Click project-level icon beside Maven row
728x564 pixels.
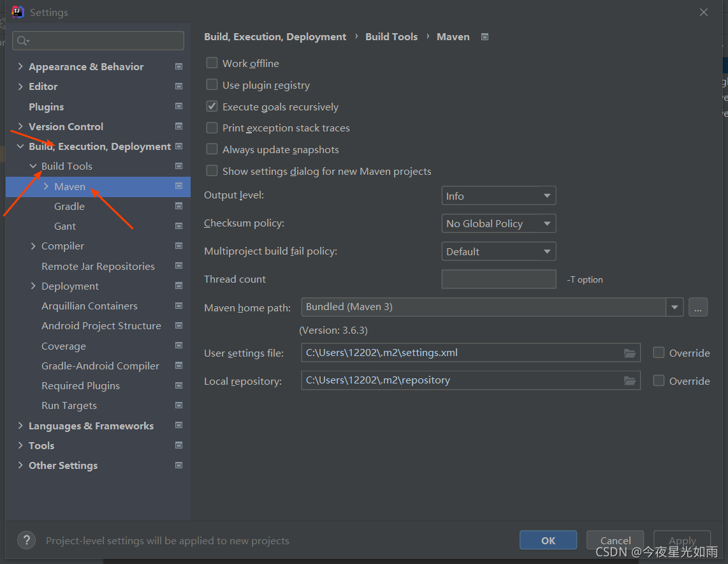point(178,186)
